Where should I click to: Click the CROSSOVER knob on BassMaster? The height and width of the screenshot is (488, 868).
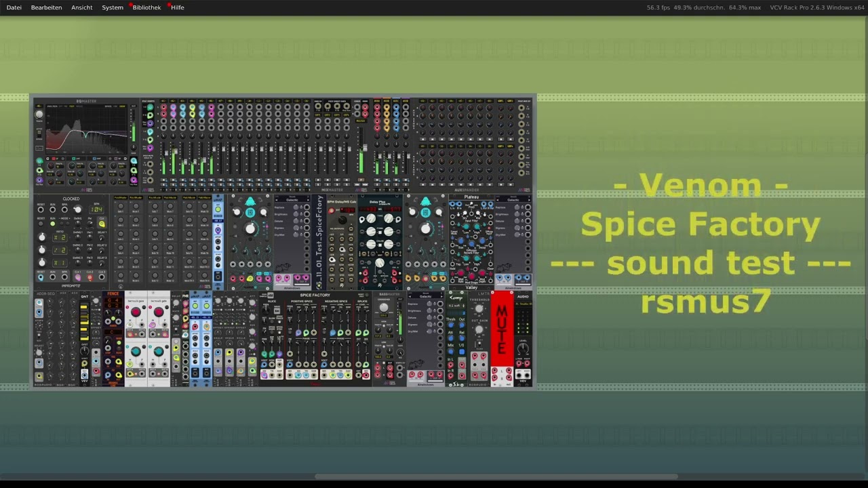(x=384, y=307)
